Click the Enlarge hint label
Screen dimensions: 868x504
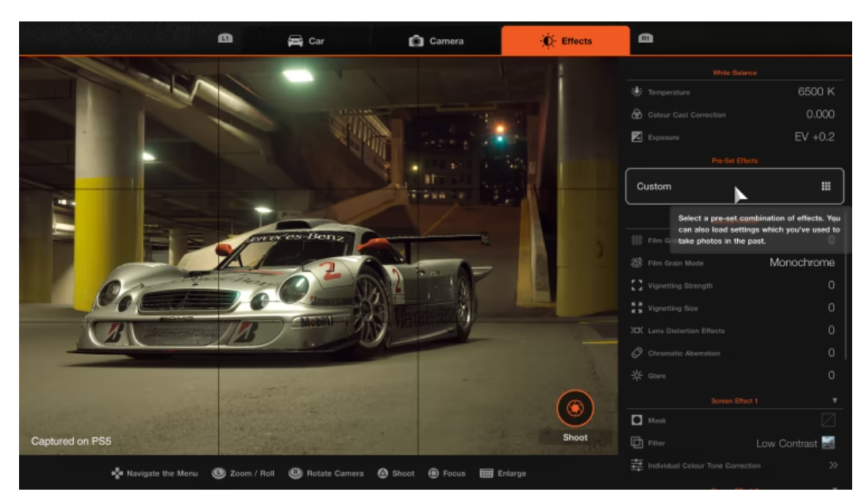[x=512, y=474]
